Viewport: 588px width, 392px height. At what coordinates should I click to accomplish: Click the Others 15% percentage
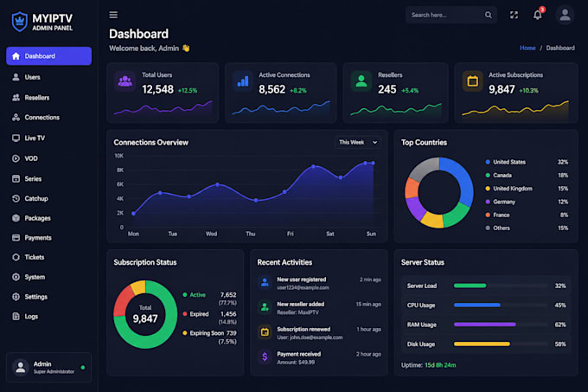[x=563, y=228]
